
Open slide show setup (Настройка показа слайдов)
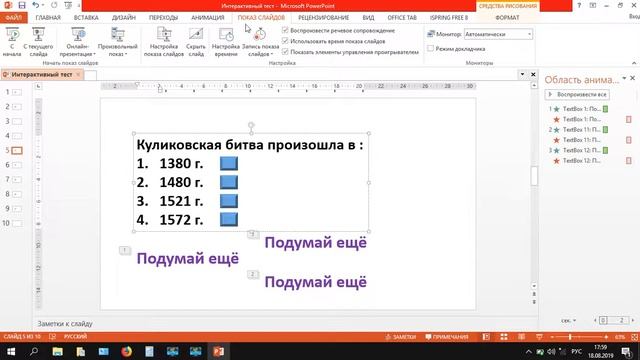tap(164, 41)
